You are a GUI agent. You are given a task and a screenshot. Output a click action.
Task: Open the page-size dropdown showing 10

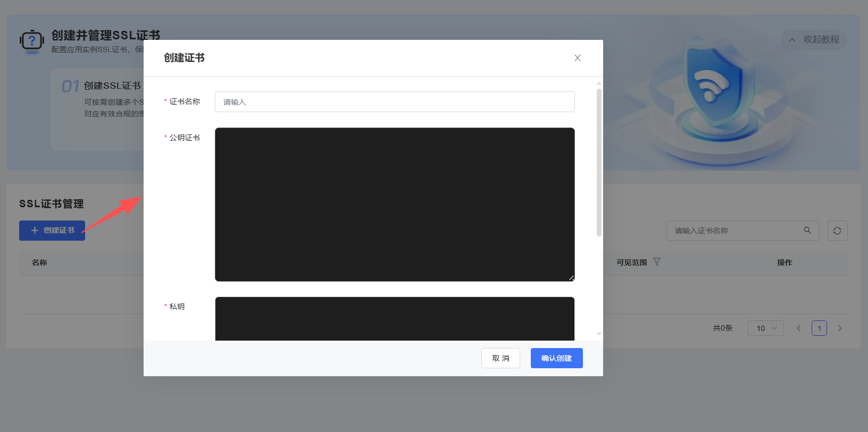pyautogui.click(x=766, y=328)
